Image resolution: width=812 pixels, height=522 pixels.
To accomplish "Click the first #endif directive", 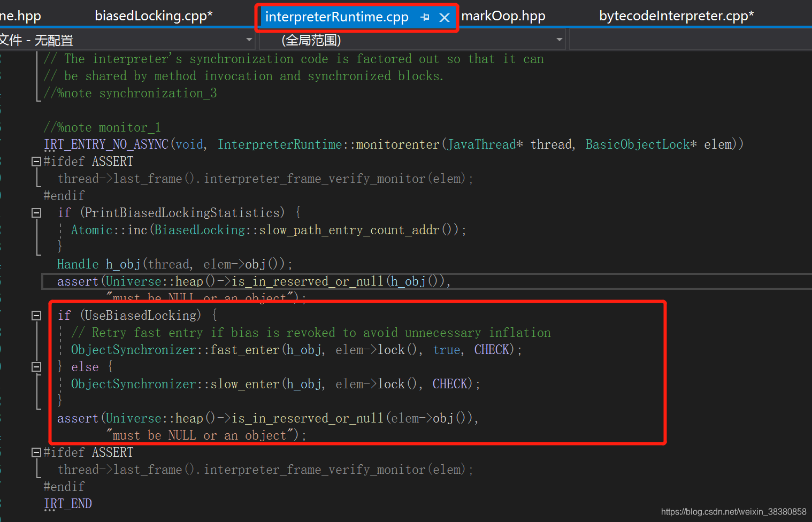I will [x=64, y=196].
